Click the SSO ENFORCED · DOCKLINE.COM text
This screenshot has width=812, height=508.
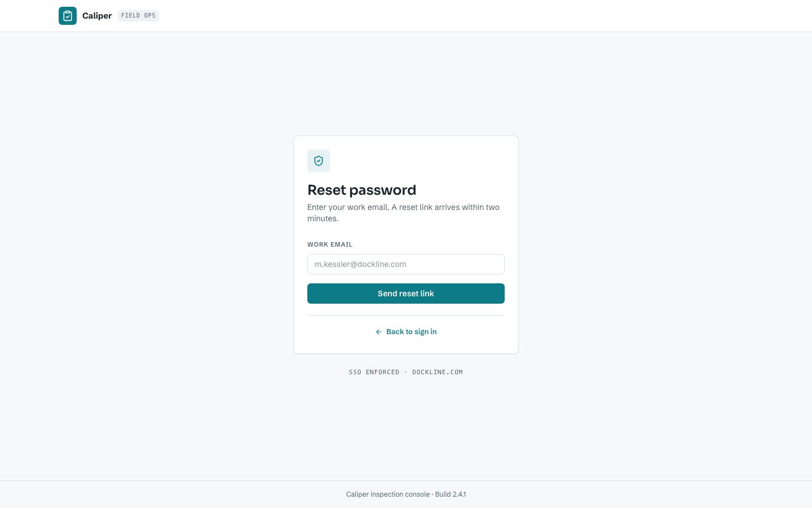pos(406,372)
